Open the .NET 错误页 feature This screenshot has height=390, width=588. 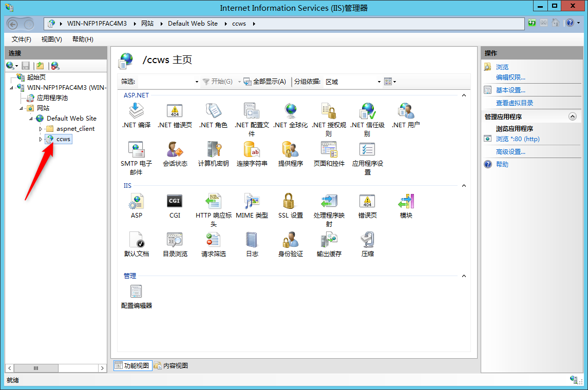click(175, 116)
